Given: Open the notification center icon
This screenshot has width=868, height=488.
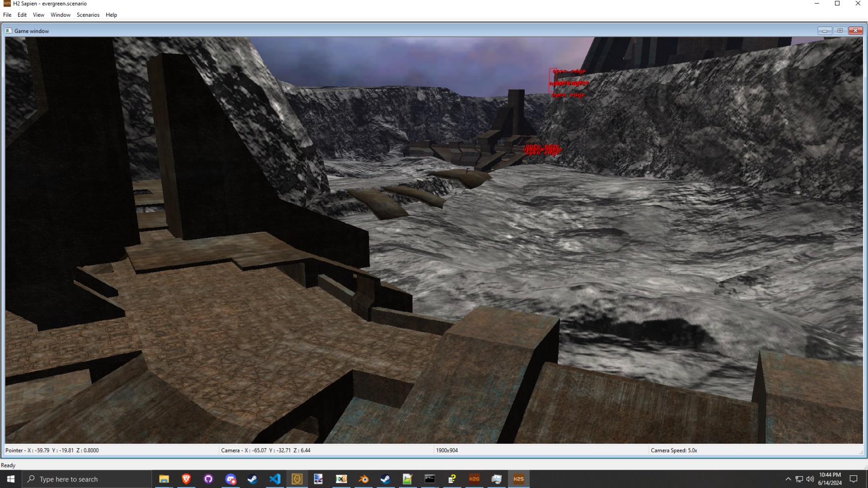Looking at the screenshot, I should pyautogui.click(x=854, y=479).
